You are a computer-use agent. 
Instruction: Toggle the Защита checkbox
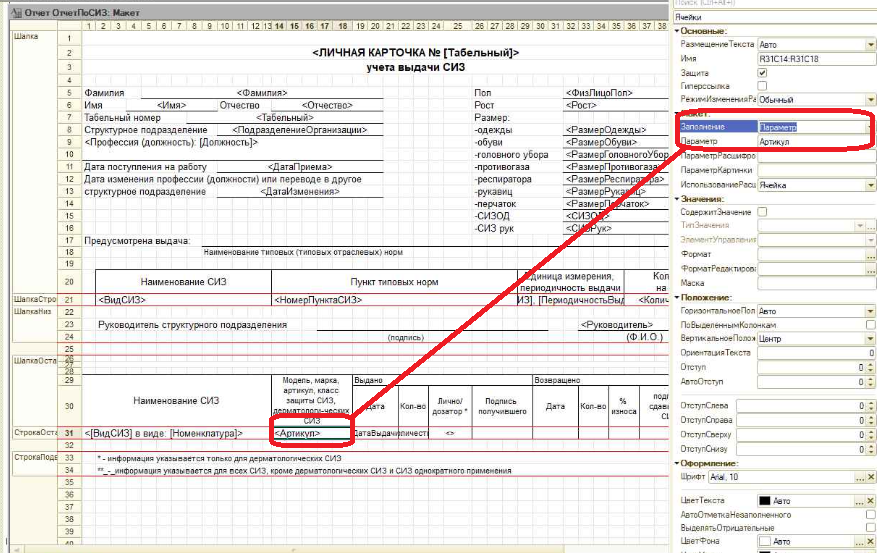[762, 73]
